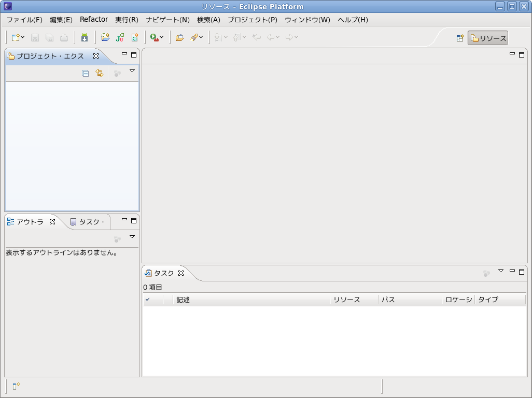Sort tasks by 記述 column header
The height and width of the screenshot is (398, 532).
251,300
